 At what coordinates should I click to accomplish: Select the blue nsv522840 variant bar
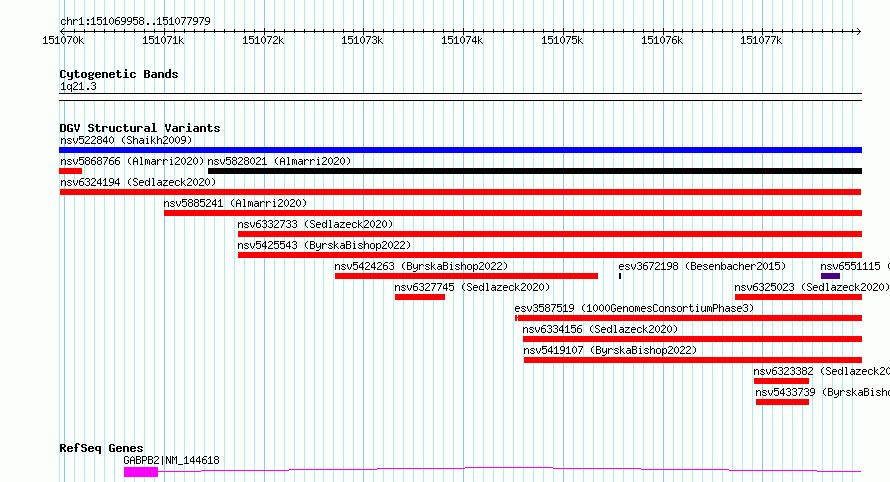(460, 150)
